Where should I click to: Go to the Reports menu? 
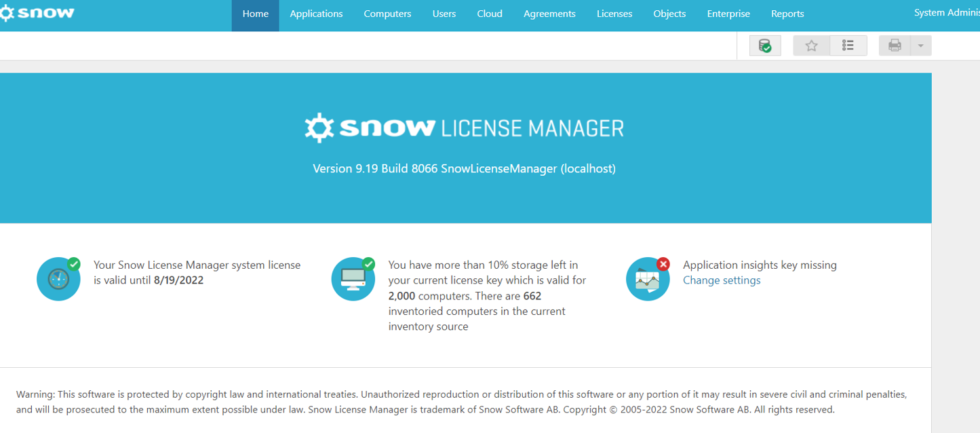(x=787, y=14)
